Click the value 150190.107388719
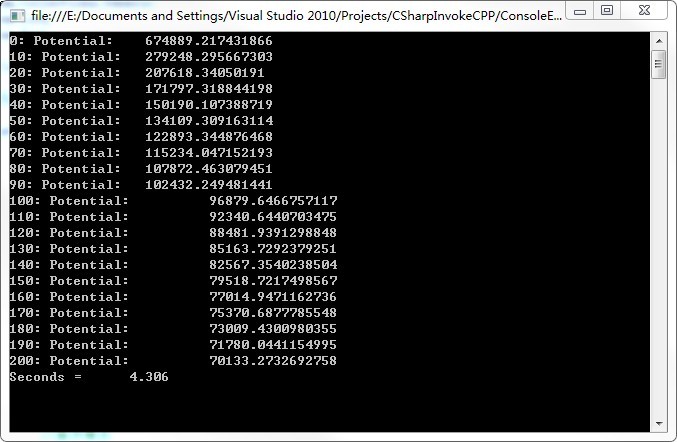 [209, 104]
